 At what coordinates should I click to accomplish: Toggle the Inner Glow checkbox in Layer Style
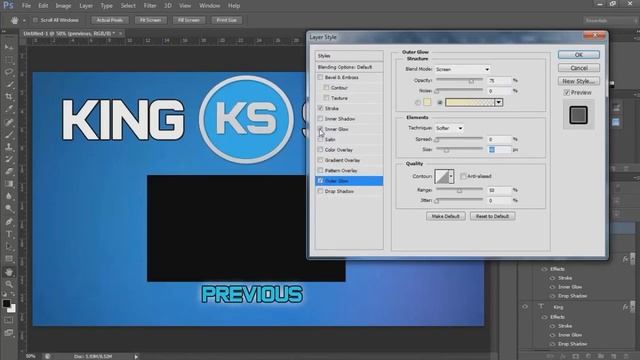click(x=320, y=129)
